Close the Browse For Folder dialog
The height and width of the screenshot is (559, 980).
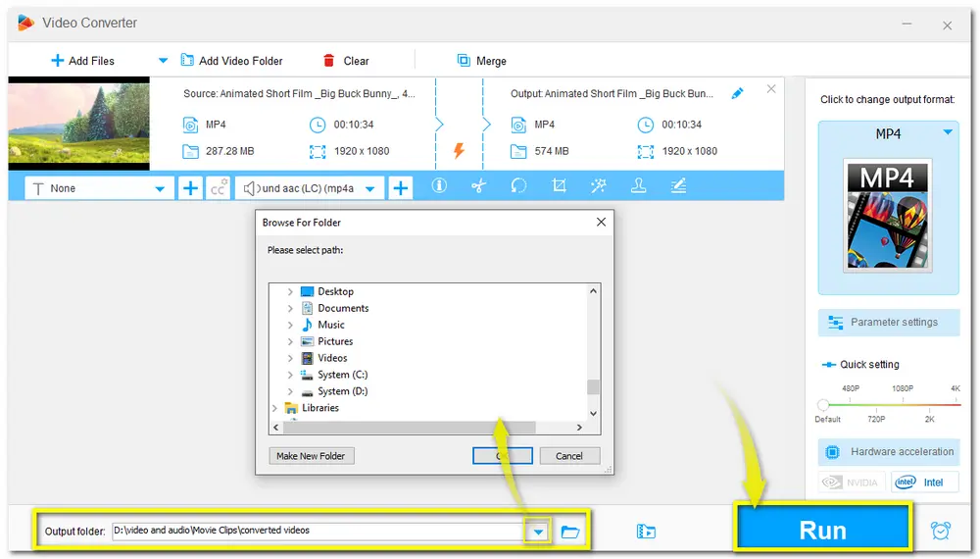point(601,222)
